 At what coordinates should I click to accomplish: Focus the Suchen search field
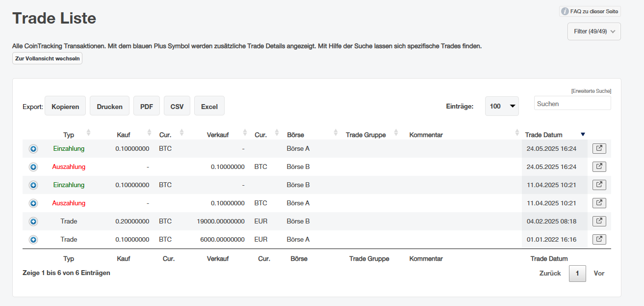[572, 104]
